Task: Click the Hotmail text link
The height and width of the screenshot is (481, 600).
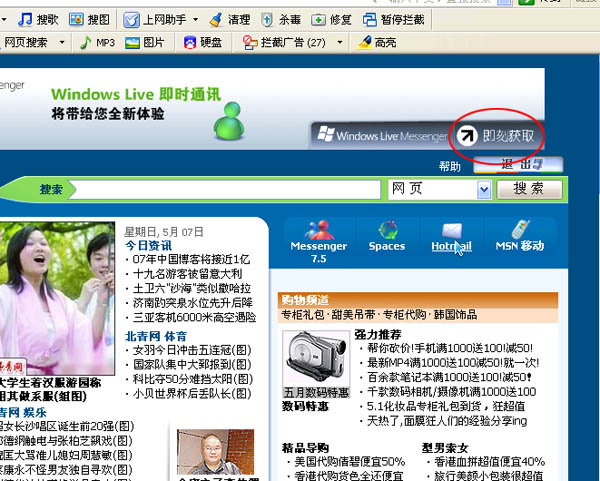Action: [x=452, y=246]
